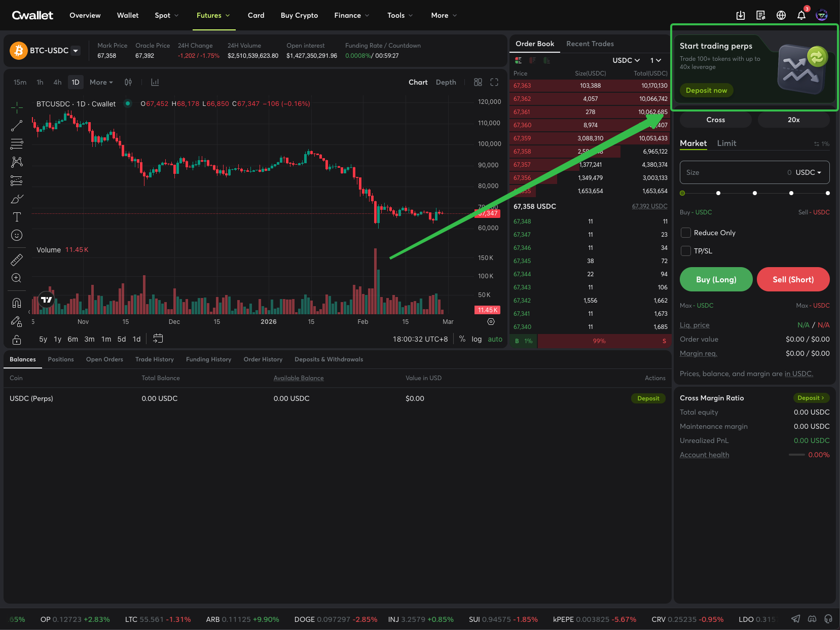
Task: Click the middle point on size slider
Action: click(x=755, y=193)
